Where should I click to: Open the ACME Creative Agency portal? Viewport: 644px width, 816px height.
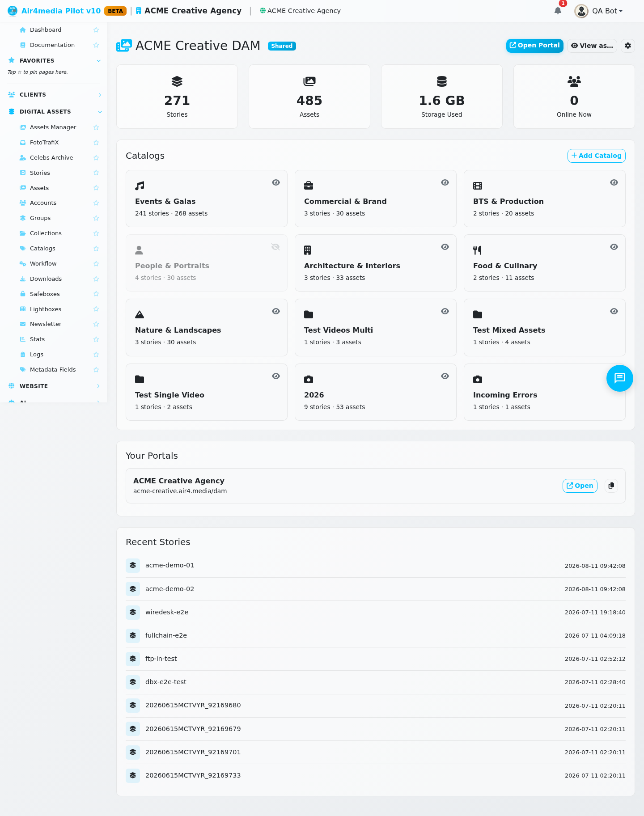pyautogui.click(x=580, y=486)
